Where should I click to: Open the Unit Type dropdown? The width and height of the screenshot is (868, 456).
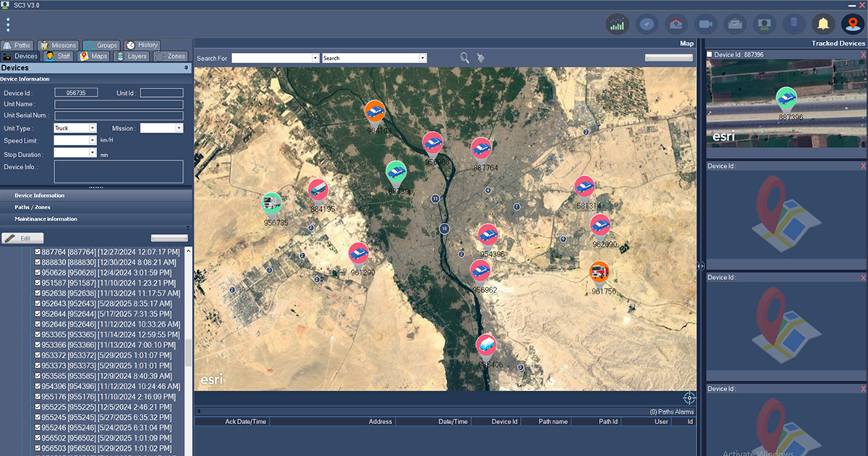point(92,128)
